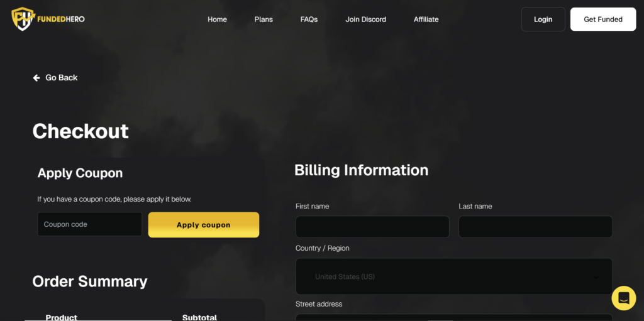Click the Apply coupon button

point(204,224)
